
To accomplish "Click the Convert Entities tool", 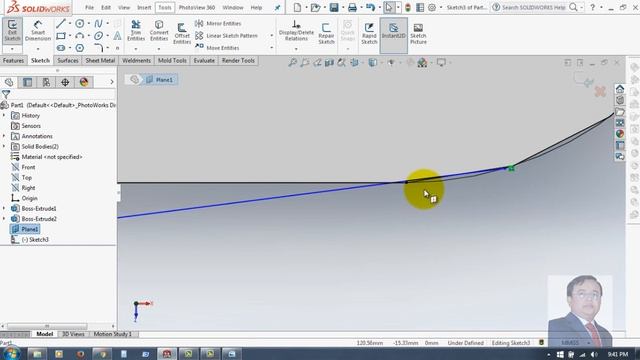I will coord(159,31).
